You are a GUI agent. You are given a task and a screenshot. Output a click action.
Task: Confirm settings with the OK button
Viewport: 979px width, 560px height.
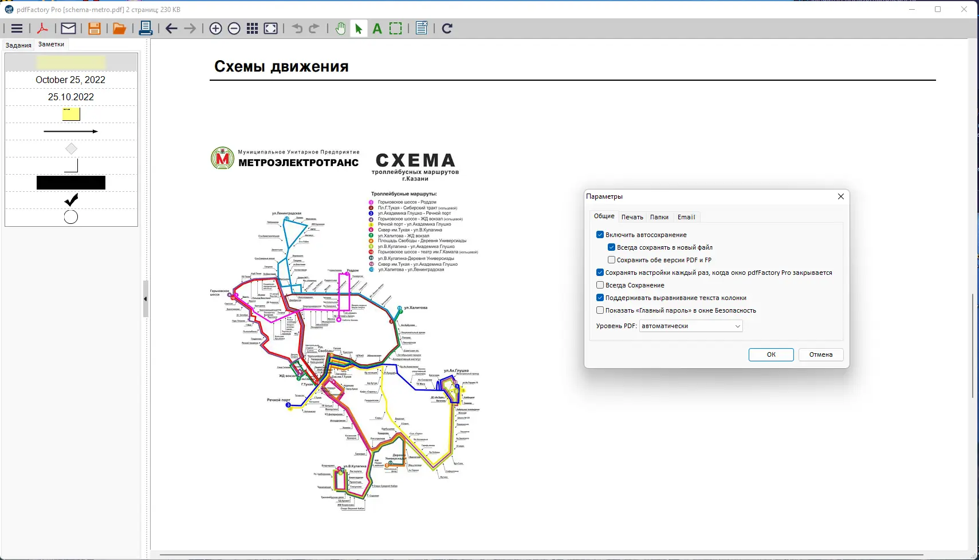tap(771, 354)
